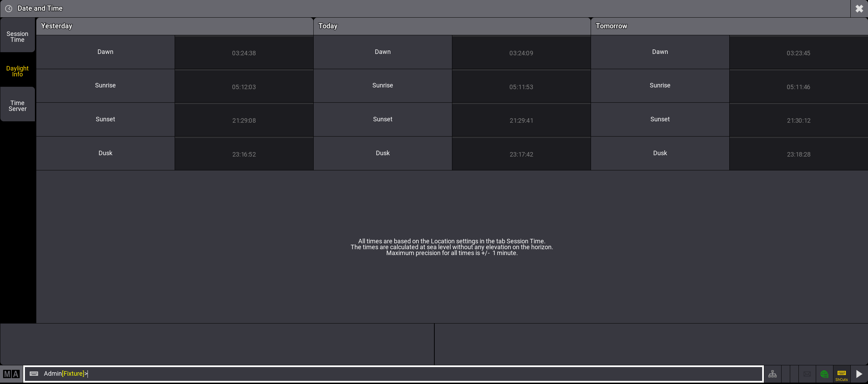The width and height of the screenshot is (868, 384).
Task: Select Today's Sunrise time 05:11:53
Action: (x=521, y=86)
